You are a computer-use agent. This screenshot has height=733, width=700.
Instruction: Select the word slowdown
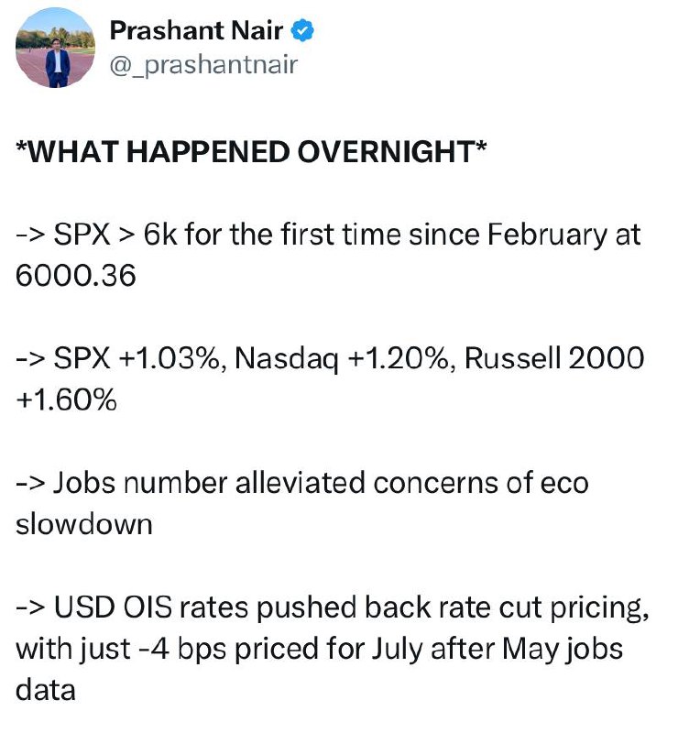click(84, 524)
